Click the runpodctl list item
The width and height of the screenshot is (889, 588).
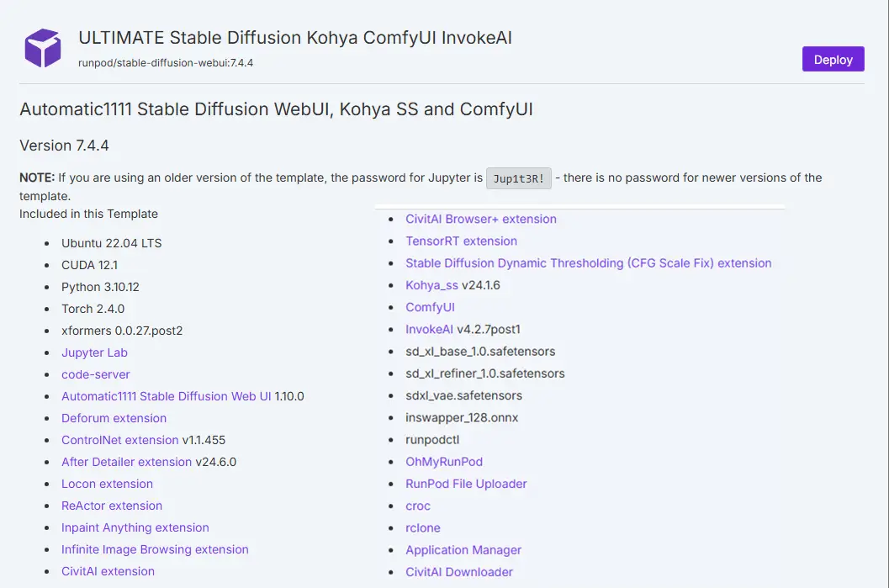tap(432, 440)
